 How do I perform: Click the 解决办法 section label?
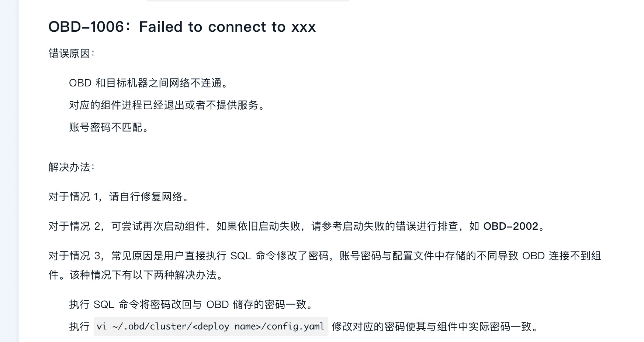tap(72, 167)
